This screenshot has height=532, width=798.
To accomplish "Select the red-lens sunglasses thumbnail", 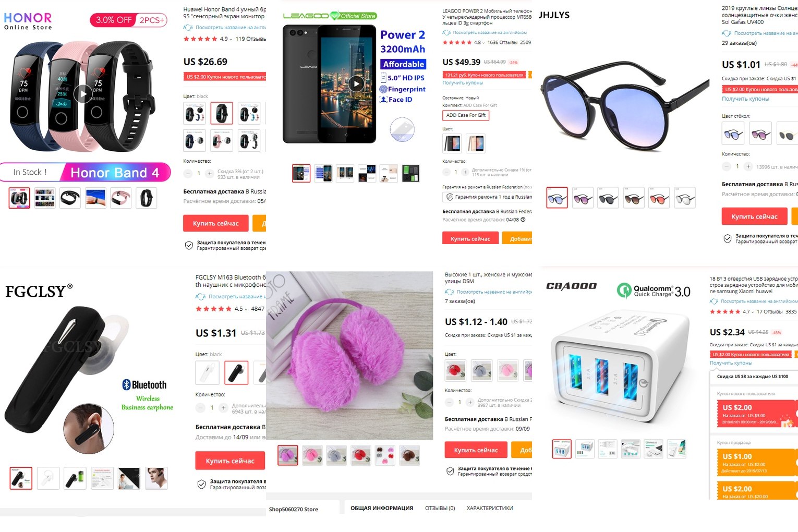I will click(x=659, y=198).
